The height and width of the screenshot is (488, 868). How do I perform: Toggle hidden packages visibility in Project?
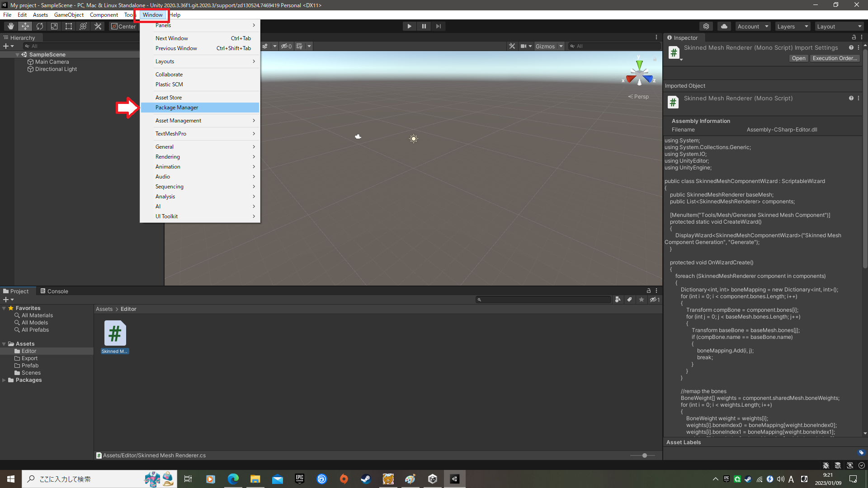click(x=655, y=300)
